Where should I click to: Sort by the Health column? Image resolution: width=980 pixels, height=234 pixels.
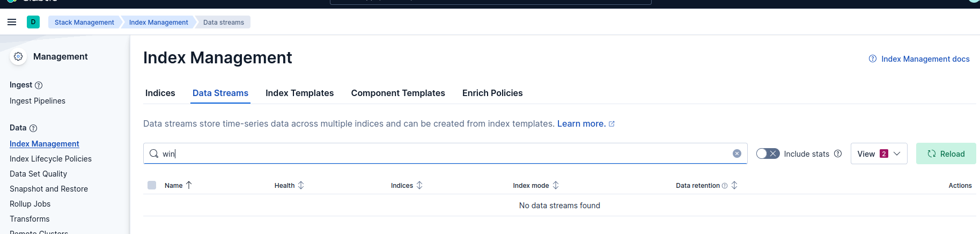[x=301, y=185]
